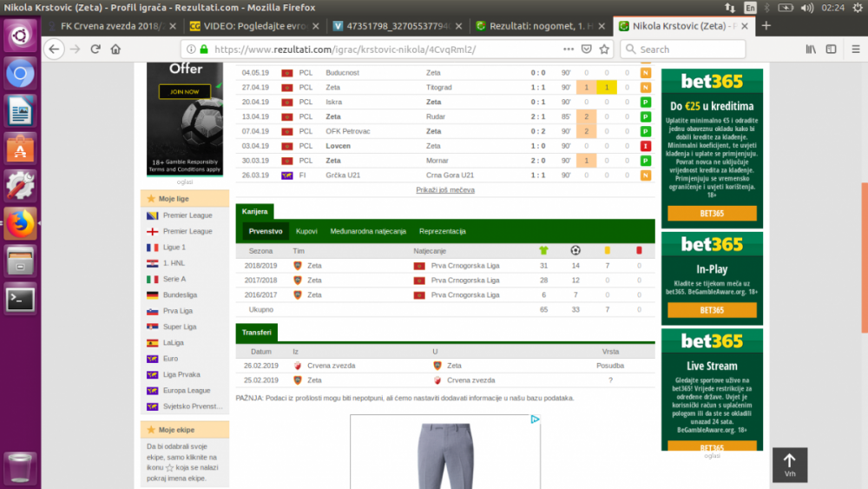
Task: Toggle the Firefox sidebar view
Action: tap(829, 50)
